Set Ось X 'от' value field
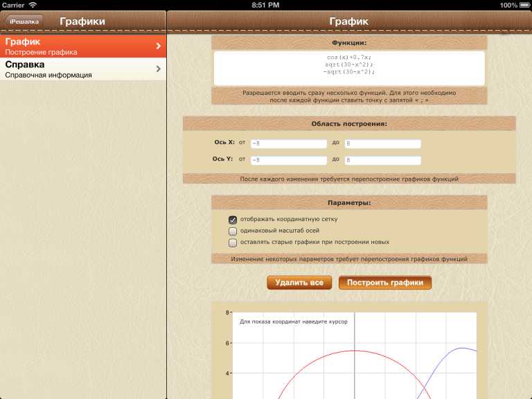 pos(289,143)
